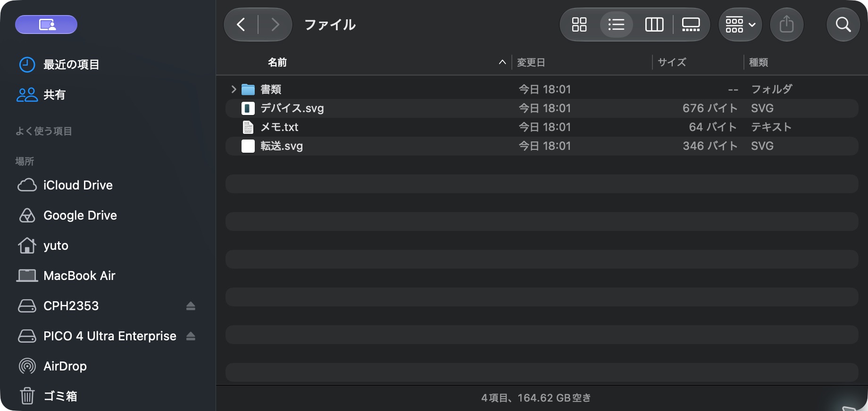Select the 転送.svg file icon
Viewport: 868px width, 411px height.
point(248,146)
